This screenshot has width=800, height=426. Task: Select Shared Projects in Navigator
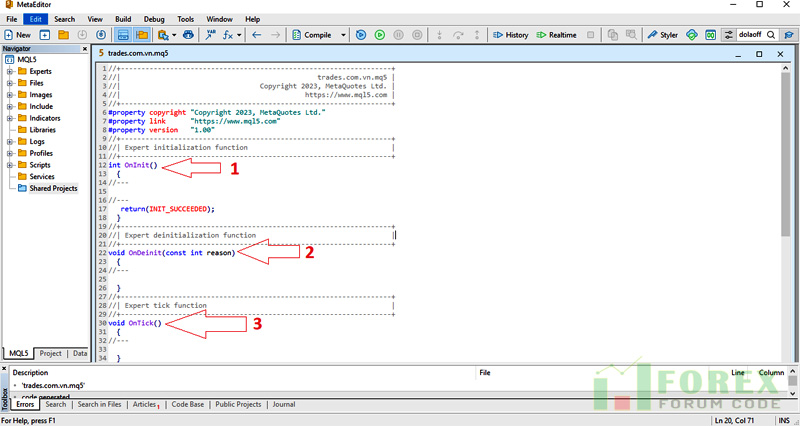(52, 188)
